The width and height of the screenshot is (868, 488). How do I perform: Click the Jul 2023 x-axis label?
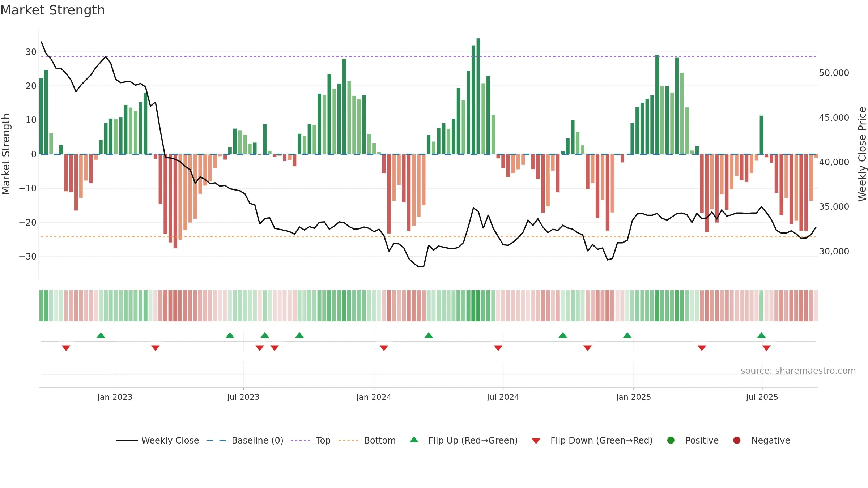point(243,397)
